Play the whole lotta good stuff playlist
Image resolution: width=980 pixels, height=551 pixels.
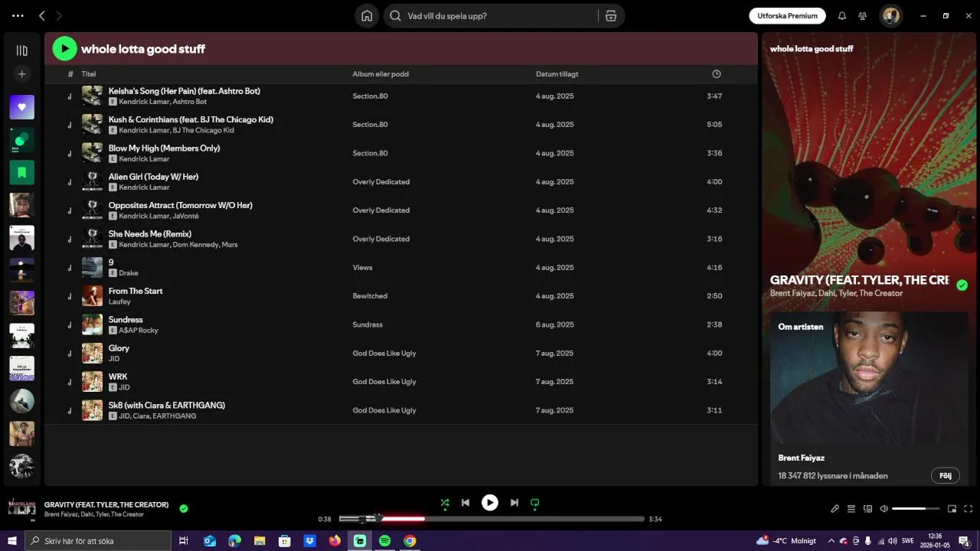[64, 49]
